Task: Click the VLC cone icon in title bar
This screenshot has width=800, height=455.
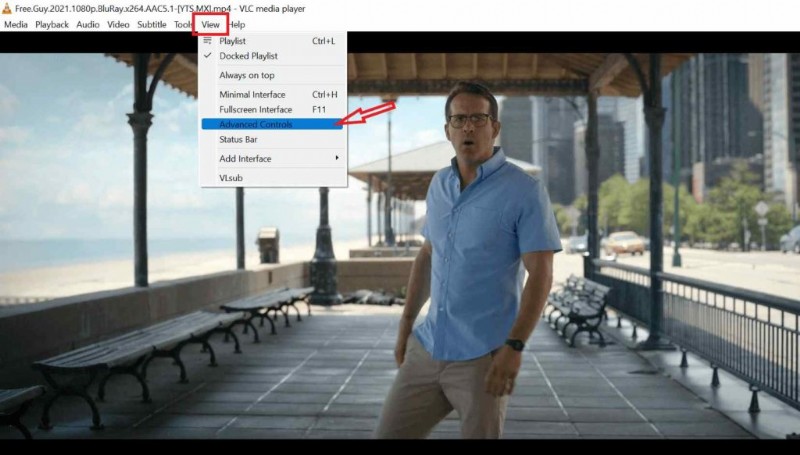Action: click(x=7, y=8)
